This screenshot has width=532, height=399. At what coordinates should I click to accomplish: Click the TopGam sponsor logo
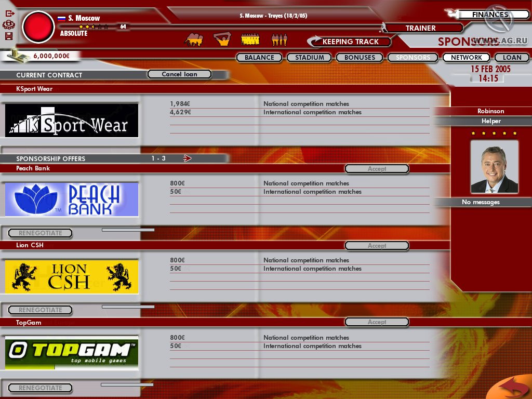72,353
